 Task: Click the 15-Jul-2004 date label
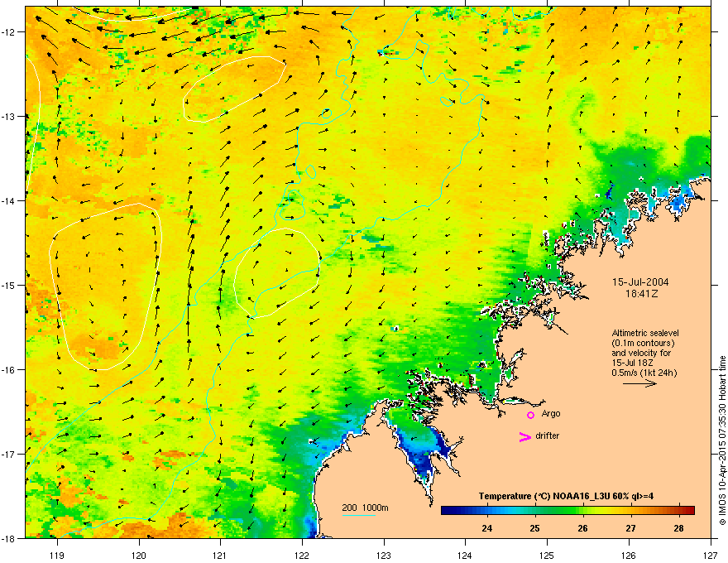(x=640, y=282)
